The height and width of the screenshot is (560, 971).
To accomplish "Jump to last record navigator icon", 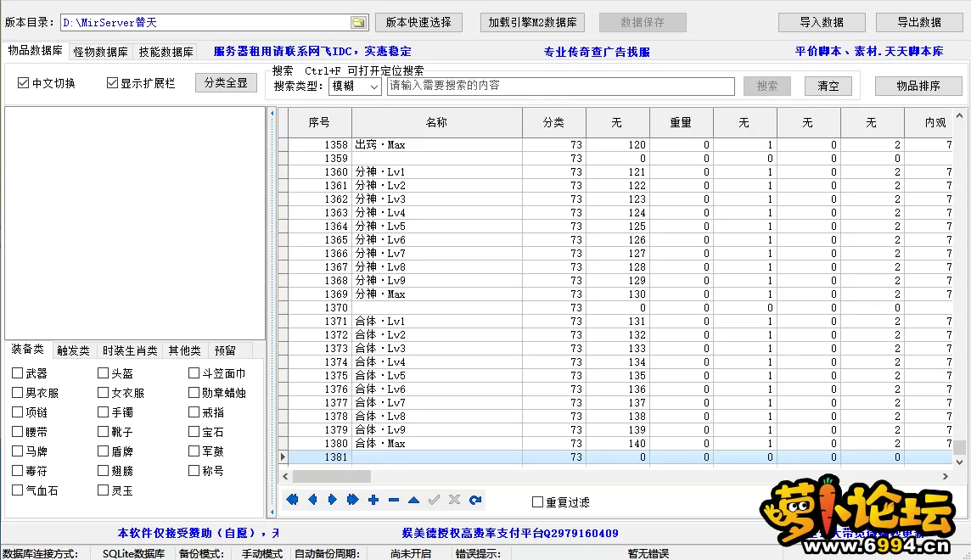I will [x=353, y=500].
